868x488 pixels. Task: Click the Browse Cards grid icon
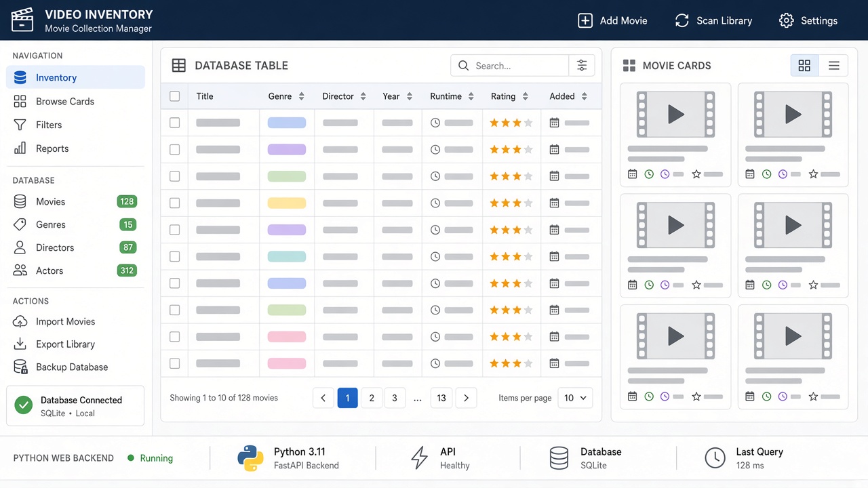coord(20,102)
